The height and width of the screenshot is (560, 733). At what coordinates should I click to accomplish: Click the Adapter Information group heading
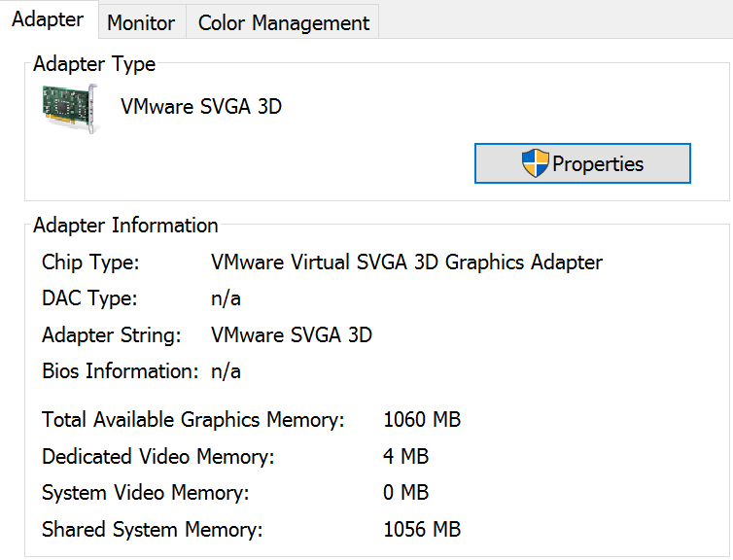point(125,226)
